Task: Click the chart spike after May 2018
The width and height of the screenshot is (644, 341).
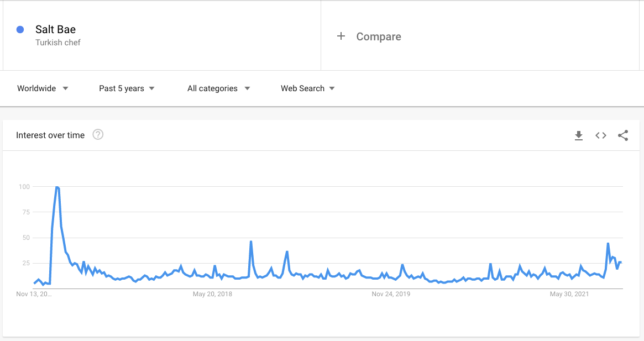Action: (251, 242)
